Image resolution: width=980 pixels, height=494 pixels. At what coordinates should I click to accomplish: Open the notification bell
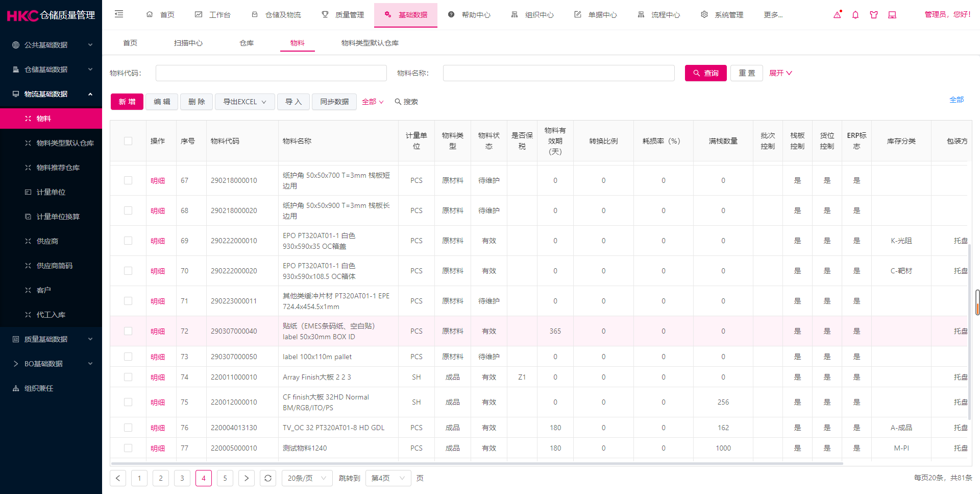(x=855, y=15)
